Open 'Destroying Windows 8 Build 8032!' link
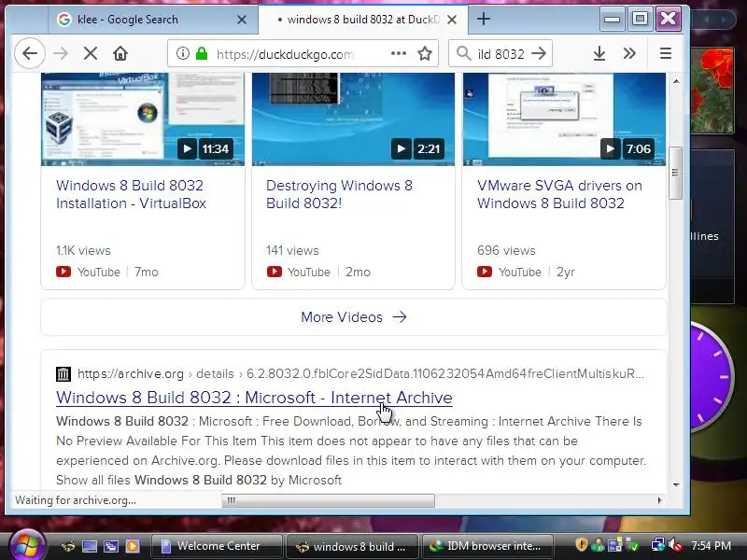Image resolution: width=747 pixels, height=560 pixels. point(339,194)
